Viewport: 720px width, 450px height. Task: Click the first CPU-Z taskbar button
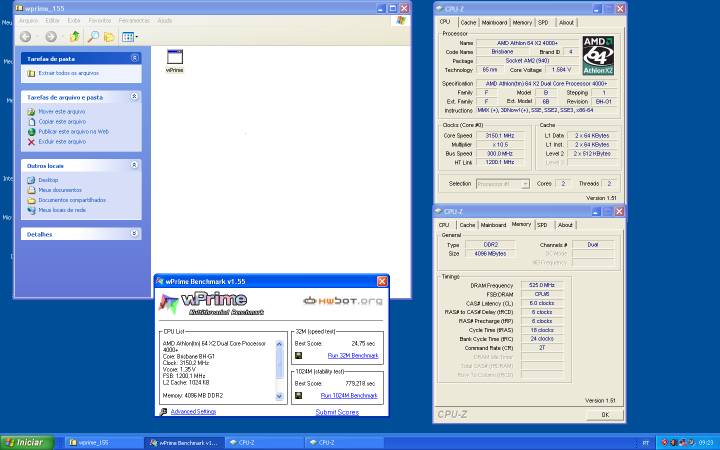264,443
